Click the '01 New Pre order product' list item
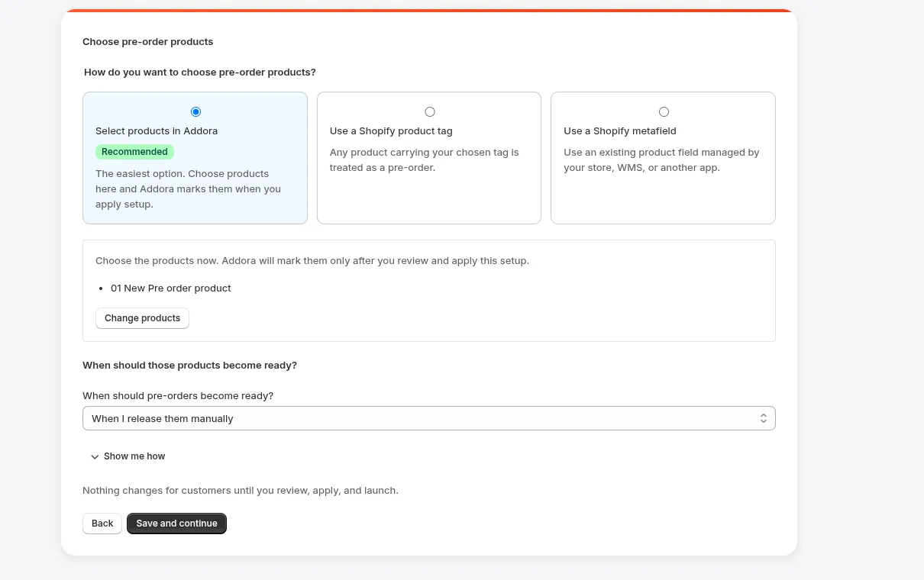 pos(170,288)
